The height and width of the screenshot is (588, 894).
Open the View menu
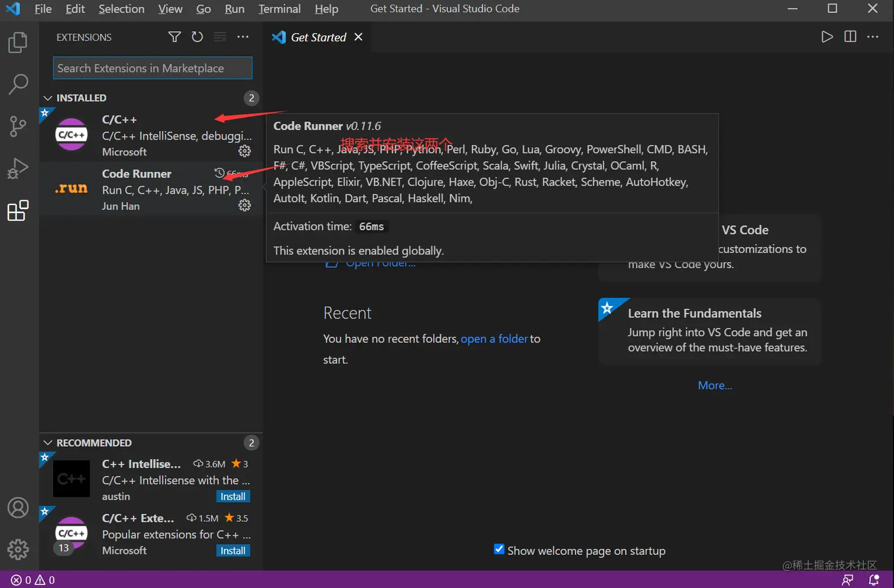pos(170,9)
